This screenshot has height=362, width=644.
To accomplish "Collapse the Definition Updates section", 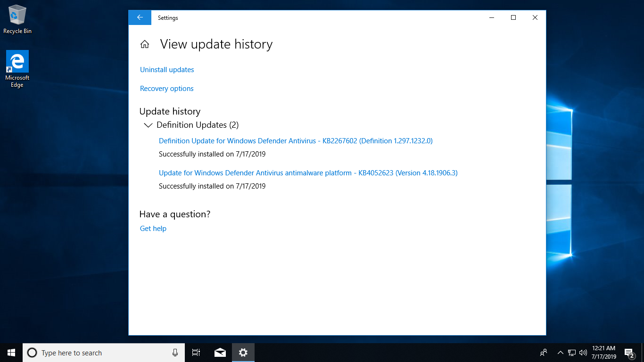I will click(148, 125).
